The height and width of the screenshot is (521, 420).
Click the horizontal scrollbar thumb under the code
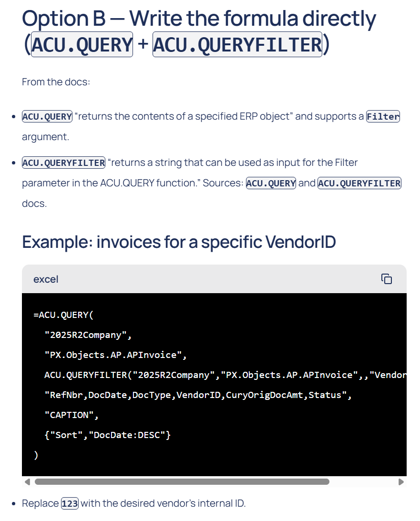coord(182,481)
